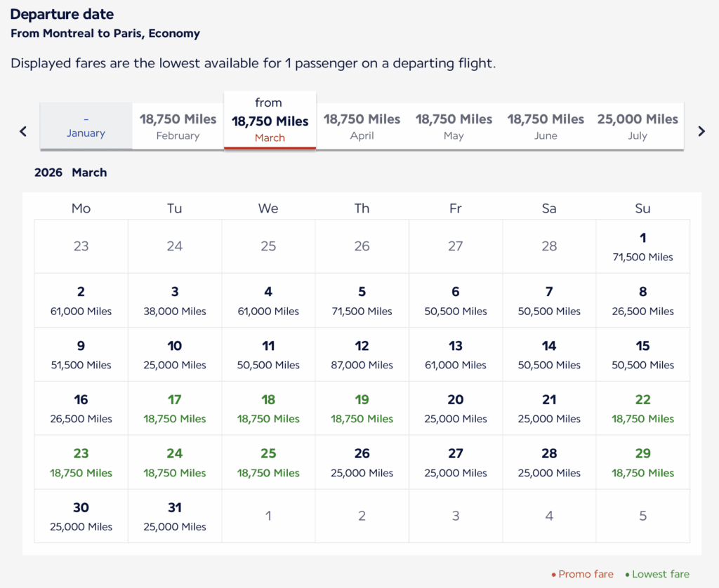The height and width of the screenshot is (588, 719).
Task: Select March 10 departure date
Action: click(175, 354)
